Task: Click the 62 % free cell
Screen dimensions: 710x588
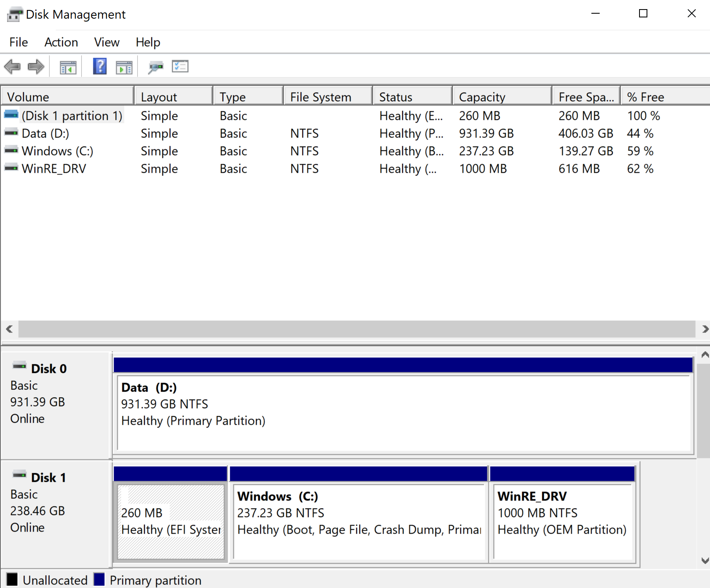Action: (x=640, y=169)
